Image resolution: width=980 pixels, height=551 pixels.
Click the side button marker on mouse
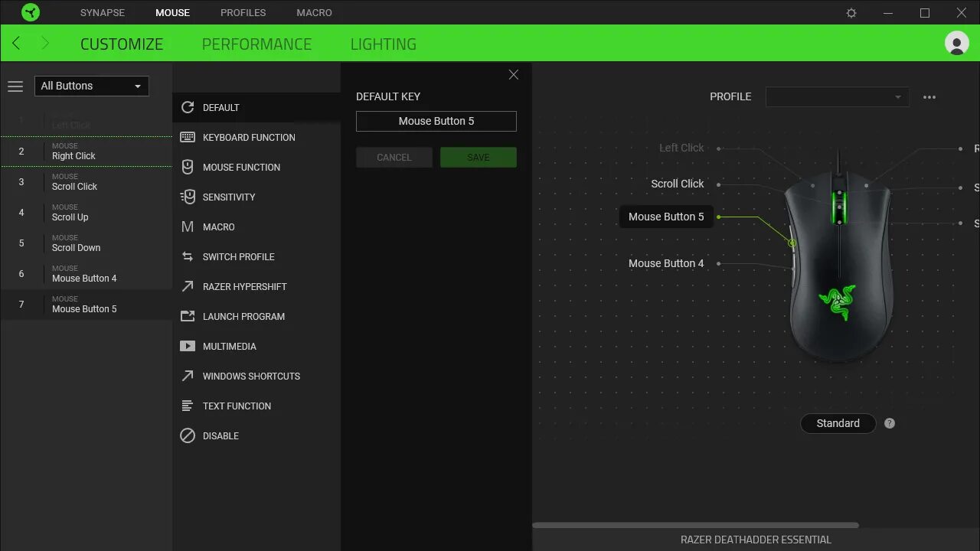click(792, 243)
